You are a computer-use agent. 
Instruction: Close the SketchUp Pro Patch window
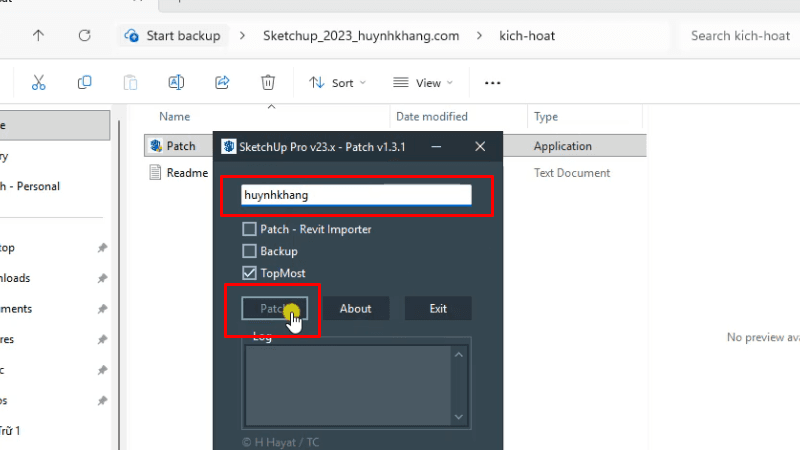pos(480,146)
